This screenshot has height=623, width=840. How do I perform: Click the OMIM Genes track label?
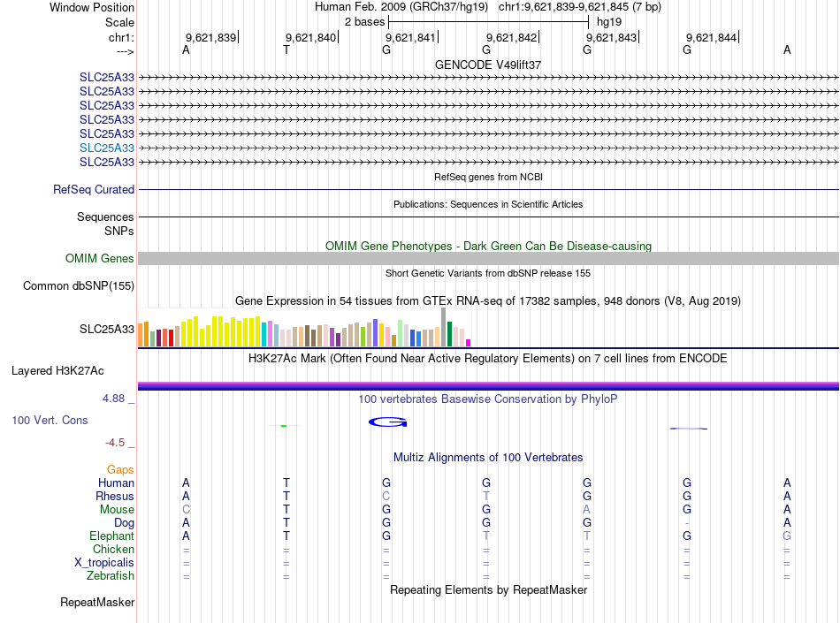point(100,259)
